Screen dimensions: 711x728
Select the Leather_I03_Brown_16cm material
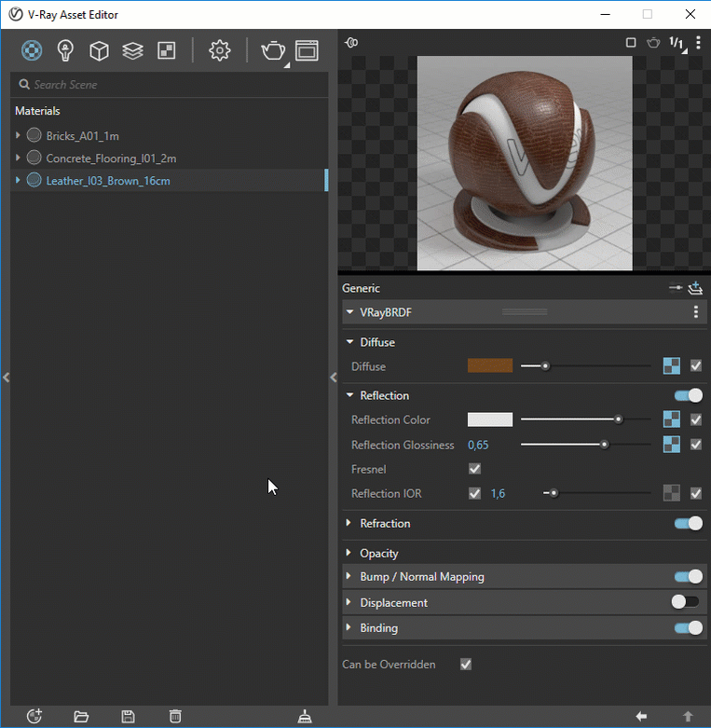coord(169,180)
